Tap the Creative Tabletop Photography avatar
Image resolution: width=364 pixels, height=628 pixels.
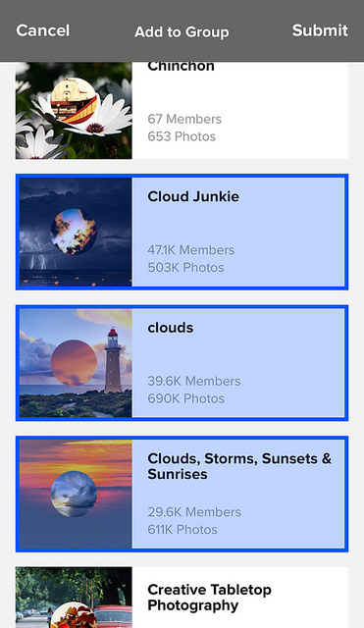click(75, 616)
